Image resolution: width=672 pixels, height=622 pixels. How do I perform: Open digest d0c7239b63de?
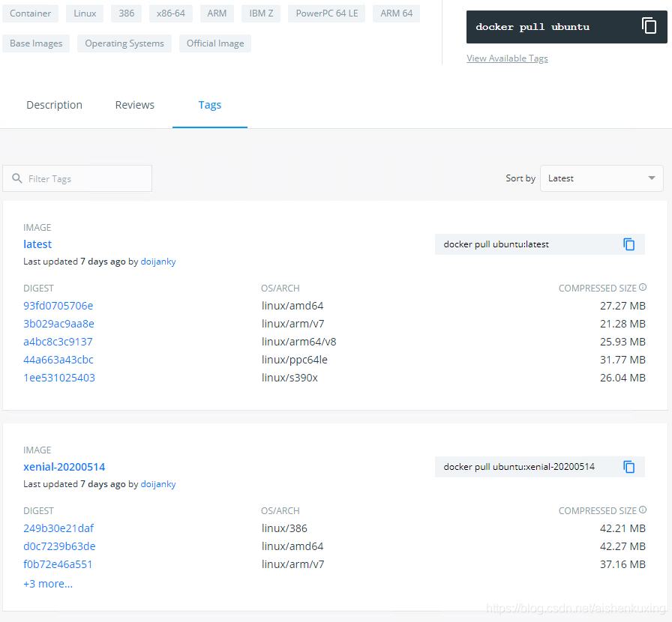coord(59,546)
